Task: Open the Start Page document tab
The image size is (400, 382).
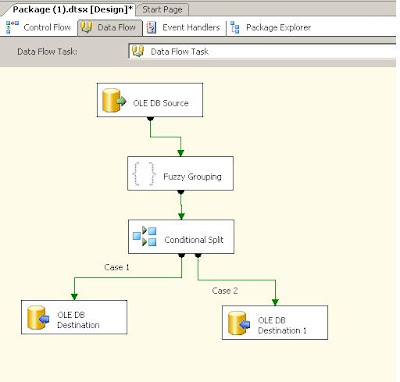Action: click(x=162, y=10)
